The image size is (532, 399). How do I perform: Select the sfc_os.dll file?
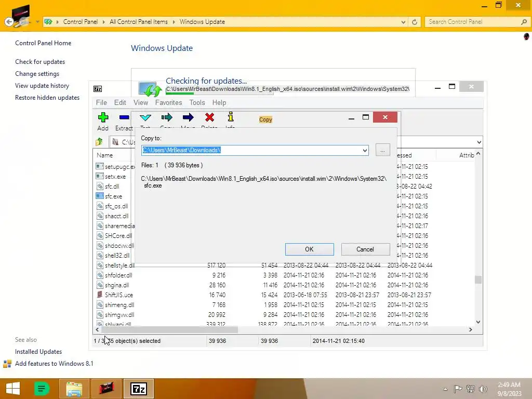click(116, 206)
